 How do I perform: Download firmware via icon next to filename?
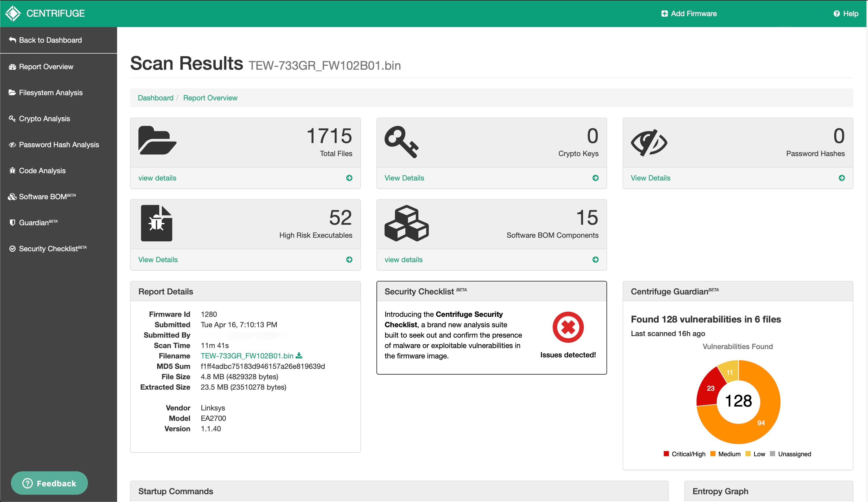(x=299, y=355)
